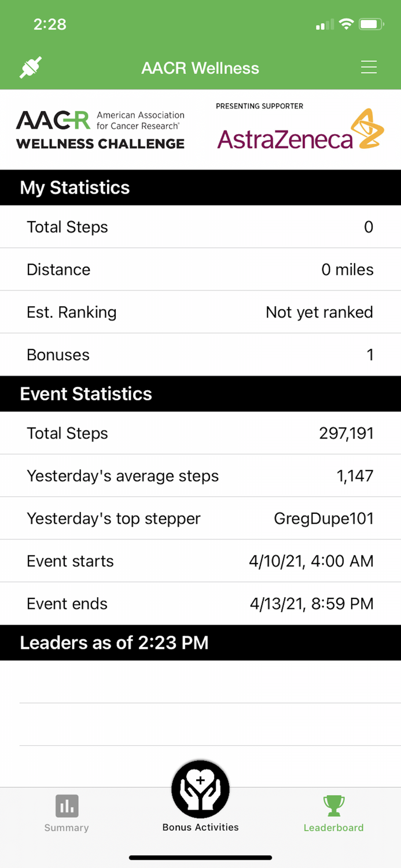
Task: Tap the AACR Wellness Challenge logo
Action: [100, 128]
